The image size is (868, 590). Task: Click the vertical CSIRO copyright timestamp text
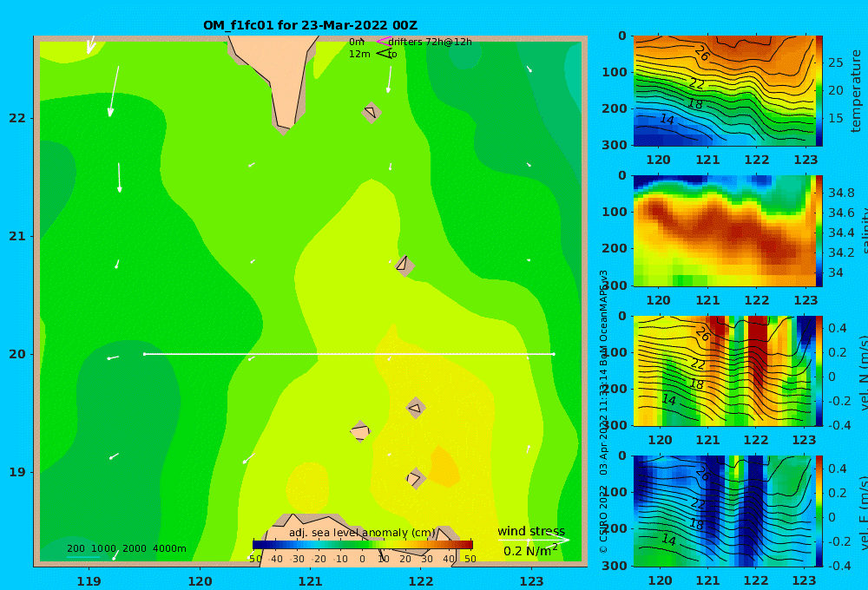point(603,411)
